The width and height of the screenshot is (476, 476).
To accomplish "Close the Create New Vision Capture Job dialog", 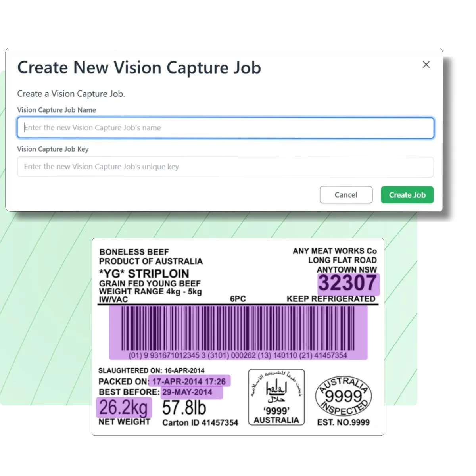I will 426,65.
